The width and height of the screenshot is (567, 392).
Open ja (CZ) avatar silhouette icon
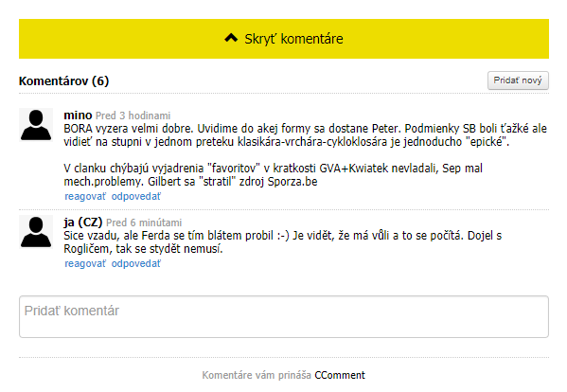[36, 232]
